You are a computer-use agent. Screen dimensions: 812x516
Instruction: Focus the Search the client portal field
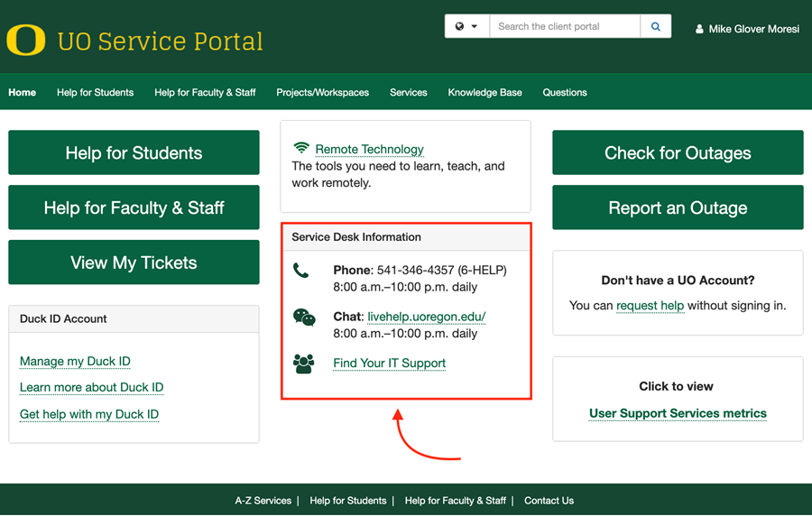point(565,26)
